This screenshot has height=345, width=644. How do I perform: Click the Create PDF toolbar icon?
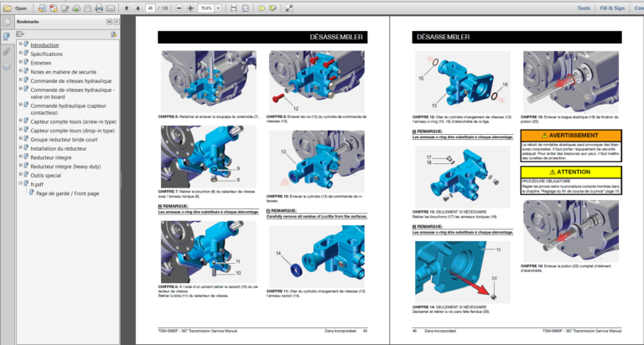click(x=42, y=8)
